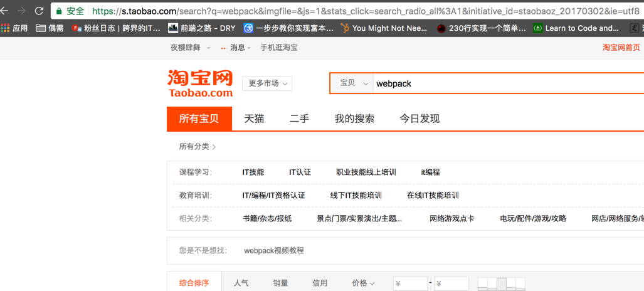Viewport: 644px width, 291px height.
Task: Expand the 更多市场 dropdown
Action: (267, 83)
